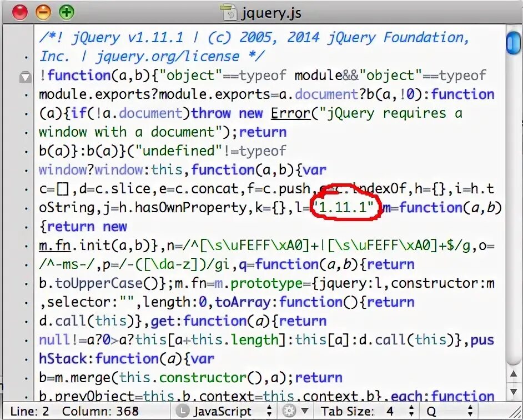Click 'm.merge' in the code

(83, 378)
